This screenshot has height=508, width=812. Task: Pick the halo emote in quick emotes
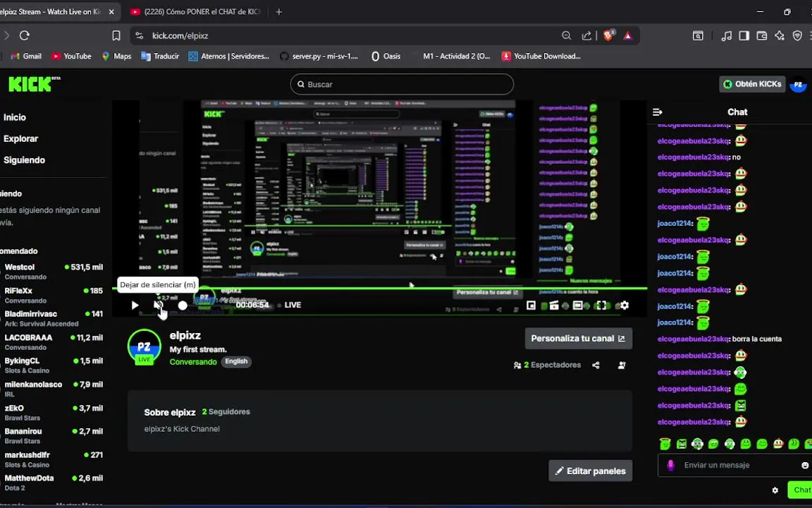tap(665, 444)
